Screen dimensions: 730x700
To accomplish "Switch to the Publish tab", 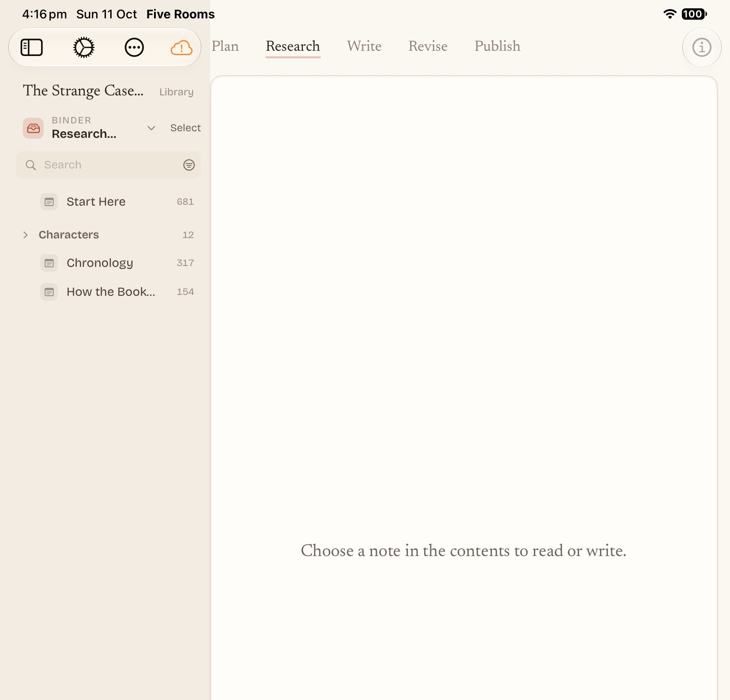I will point(498,46).
